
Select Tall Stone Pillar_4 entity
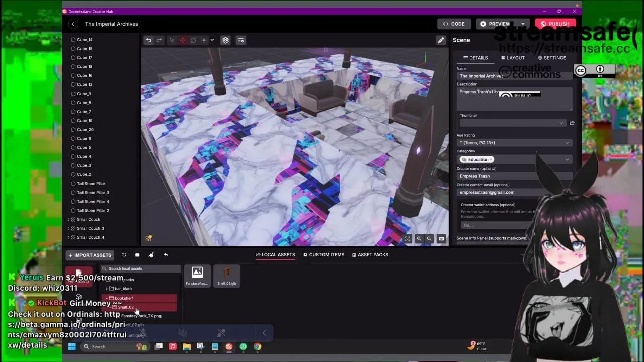(x=93, y=202)
